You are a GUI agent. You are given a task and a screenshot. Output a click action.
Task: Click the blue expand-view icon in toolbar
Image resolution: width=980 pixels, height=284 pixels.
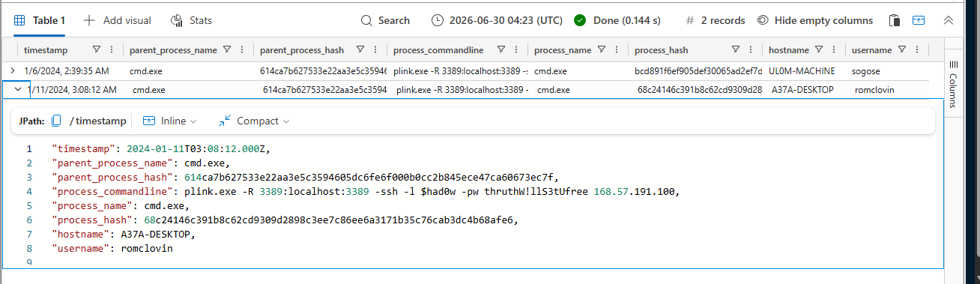[x=919, y=20]
